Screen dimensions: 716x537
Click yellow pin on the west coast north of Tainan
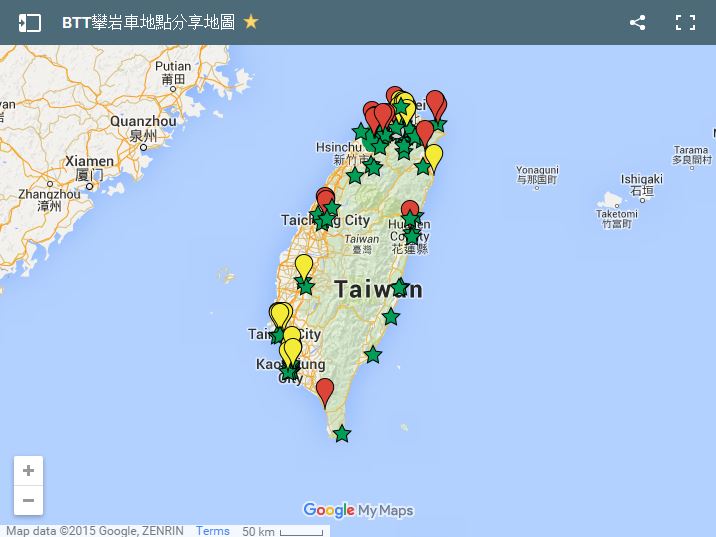point(303,266)
